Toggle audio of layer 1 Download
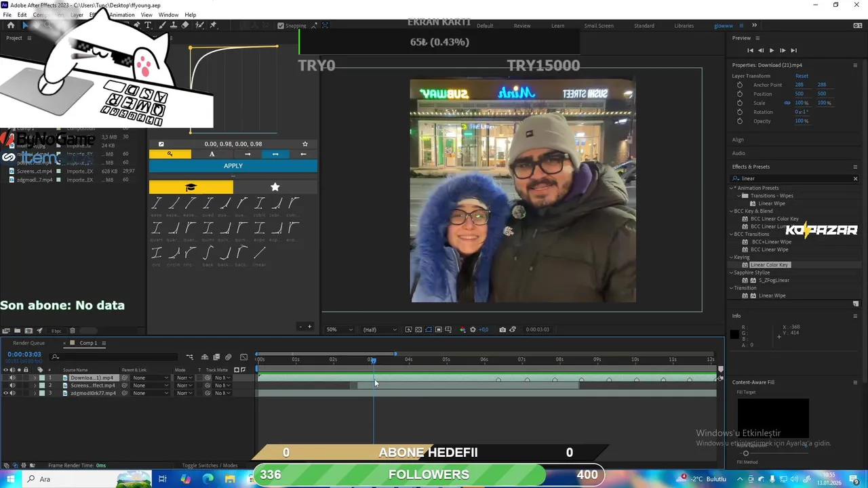Image resolution: width=868 pixels, height=488 pixels. pos(12,378)
